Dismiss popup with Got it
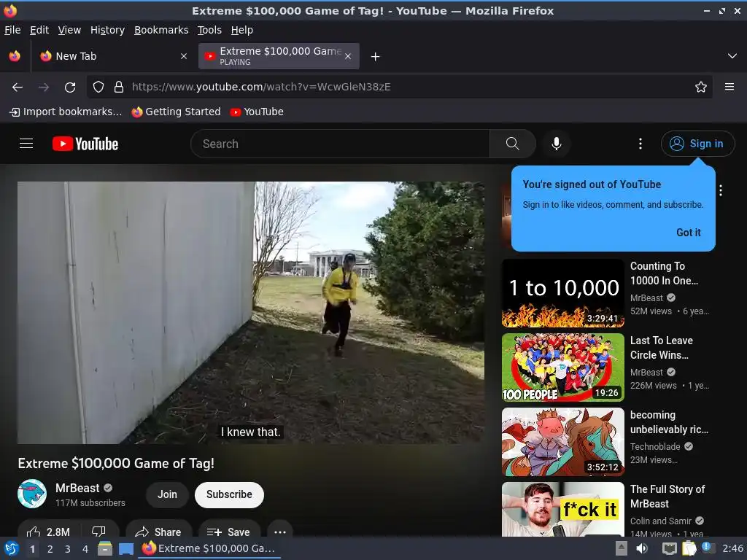 [689, 233]
